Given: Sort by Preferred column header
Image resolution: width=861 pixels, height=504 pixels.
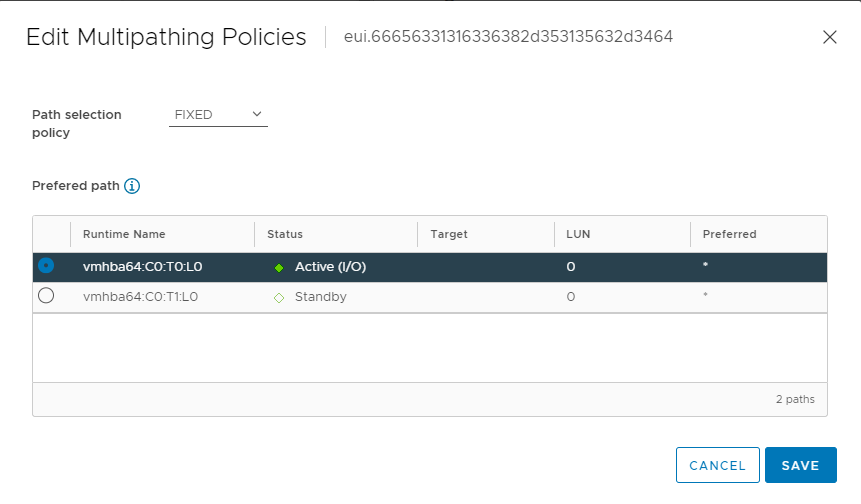Looking at the screenshot, I should point(729,234).
